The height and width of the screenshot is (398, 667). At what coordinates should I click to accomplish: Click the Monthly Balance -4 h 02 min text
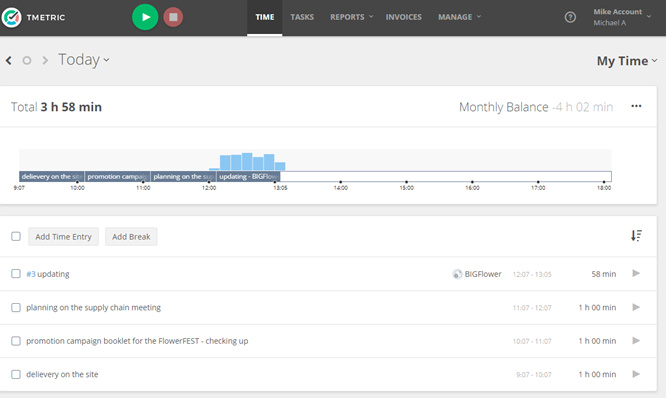coord(536,107)
